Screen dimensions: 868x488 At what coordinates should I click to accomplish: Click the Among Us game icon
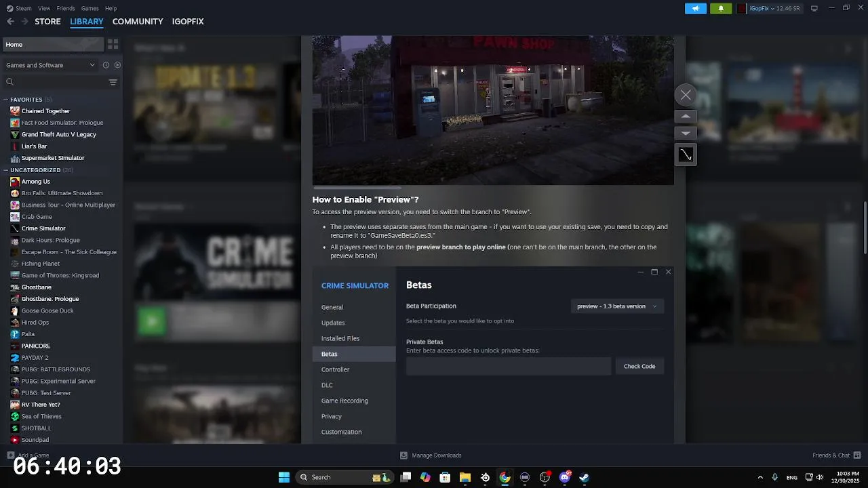15,182
